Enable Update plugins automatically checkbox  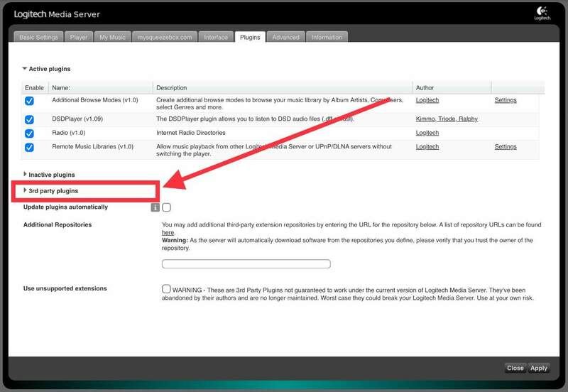[166, 207]
